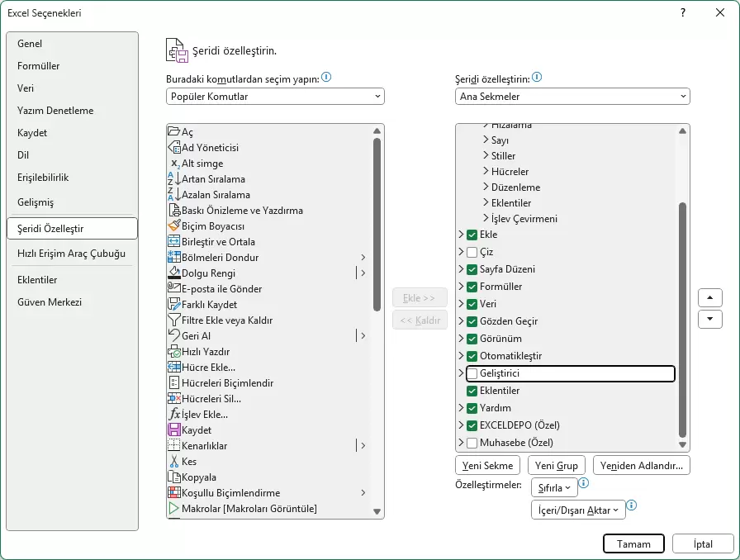740x560 pixels.
Task: Click the Filtre Ekle veya Kaldır funnel icon
Action: point(174,320)
